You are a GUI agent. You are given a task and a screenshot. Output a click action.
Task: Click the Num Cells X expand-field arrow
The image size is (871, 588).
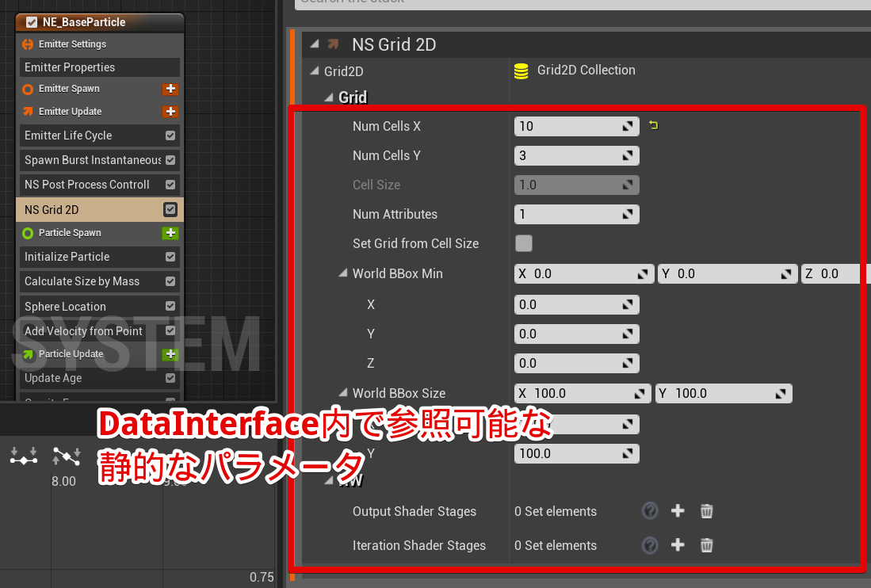tap(628, 126)
